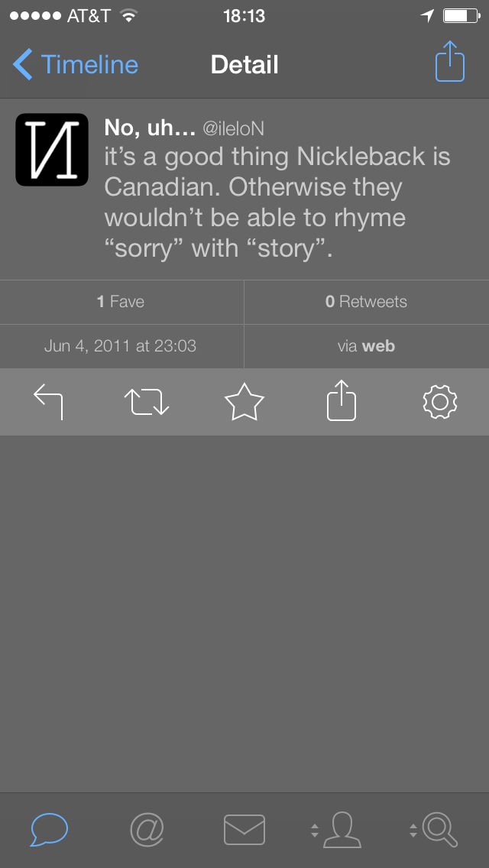This screenshot has height=868, width=489.
Task: Open the Timeline tab with the speech bubble icon
Action: [50, 830]
